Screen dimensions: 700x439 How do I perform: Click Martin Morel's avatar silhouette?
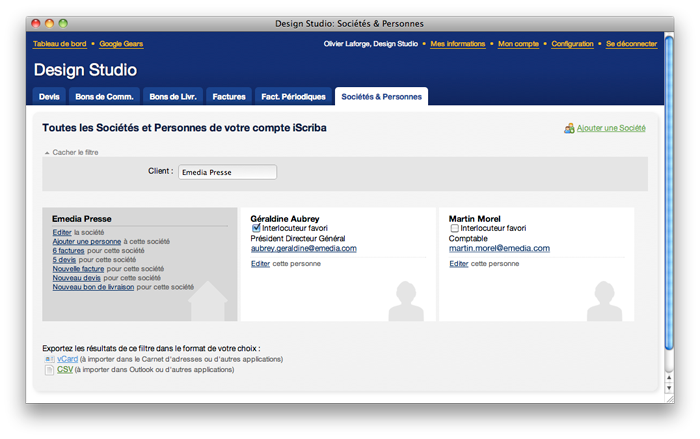click(603, 301)
